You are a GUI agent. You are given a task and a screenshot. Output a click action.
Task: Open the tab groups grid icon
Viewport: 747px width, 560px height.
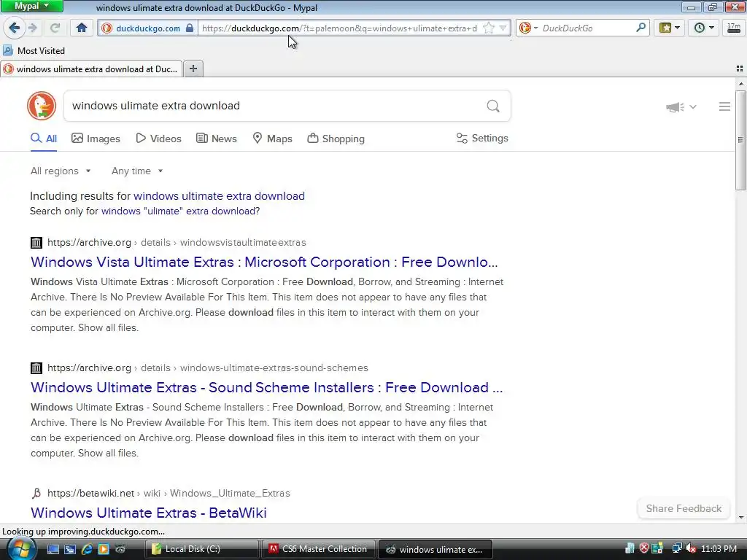point(740,69)
